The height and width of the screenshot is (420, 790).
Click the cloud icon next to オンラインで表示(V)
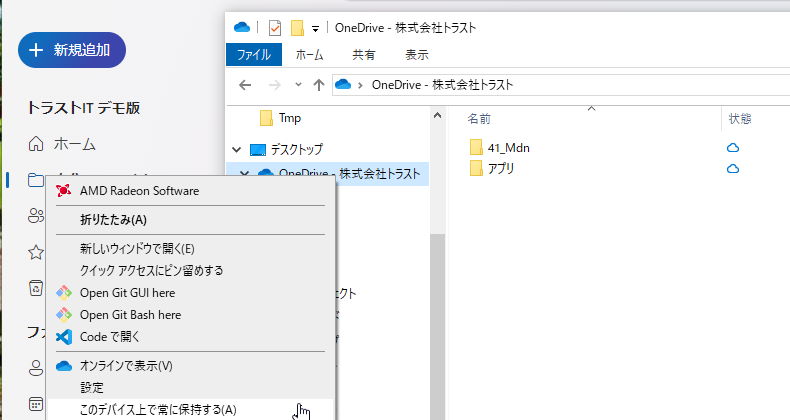[x=64, y=366]
